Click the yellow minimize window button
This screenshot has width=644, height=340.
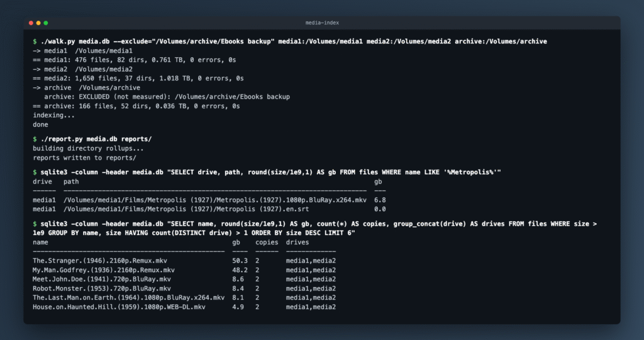(x=38, y=23)
